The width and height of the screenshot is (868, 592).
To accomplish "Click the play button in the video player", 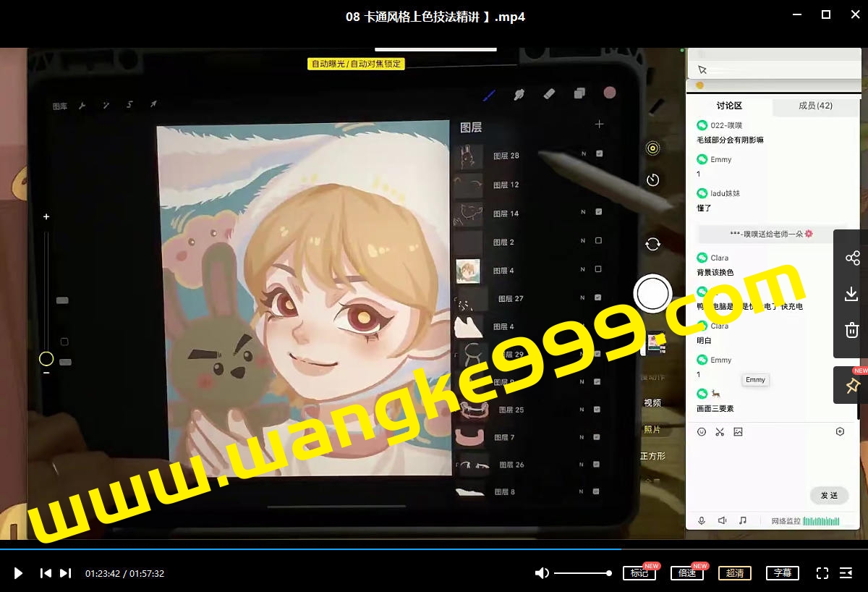I will 17,572.
